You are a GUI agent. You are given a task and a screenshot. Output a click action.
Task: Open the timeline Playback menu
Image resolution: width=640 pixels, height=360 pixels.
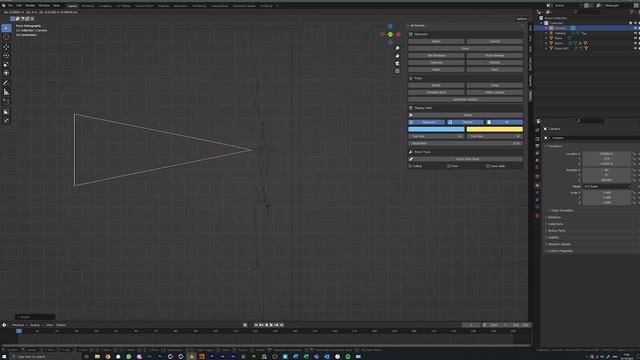pyautogui.click(x=19, y=325)
